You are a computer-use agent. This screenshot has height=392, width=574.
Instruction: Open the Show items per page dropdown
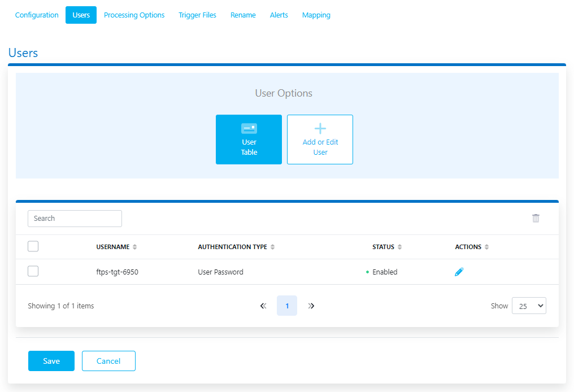[529, 306]
